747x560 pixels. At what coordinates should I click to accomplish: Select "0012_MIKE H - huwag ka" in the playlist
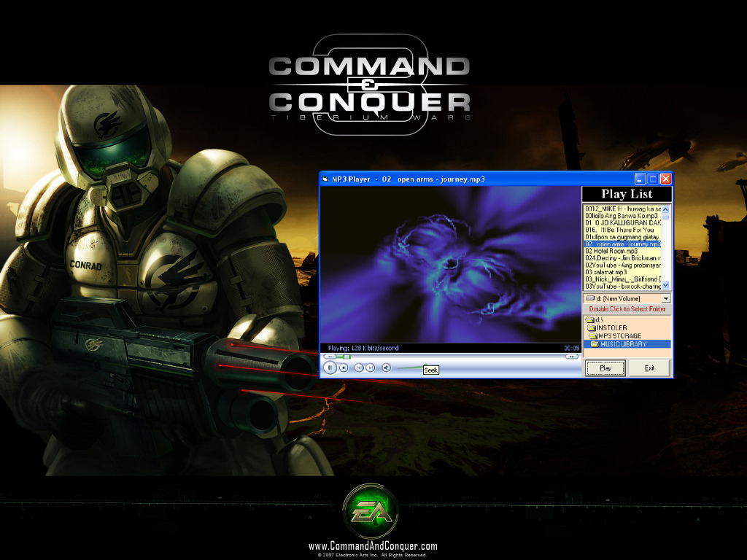click(623, 209)
